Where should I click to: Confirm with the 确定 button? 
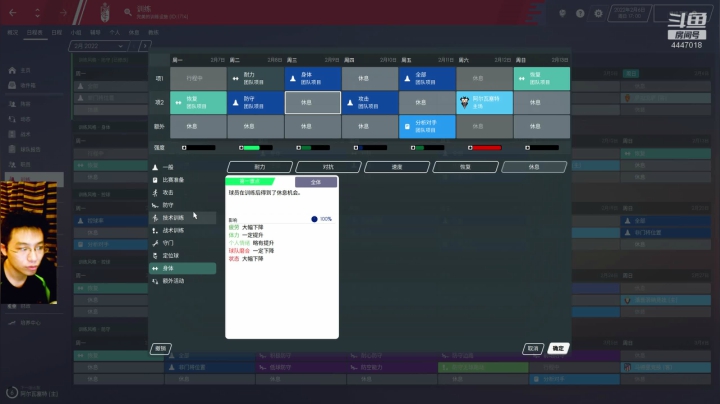click(x=558, y=349)
